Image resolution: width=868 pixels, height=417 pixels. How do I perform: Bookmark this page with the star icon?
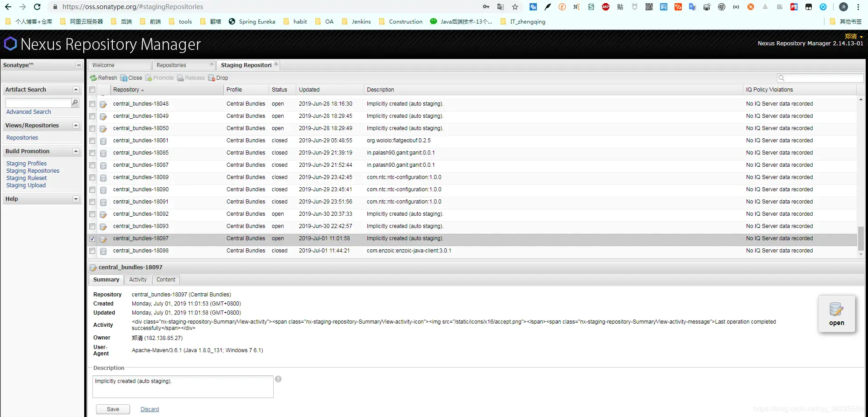tap(515, 7)
